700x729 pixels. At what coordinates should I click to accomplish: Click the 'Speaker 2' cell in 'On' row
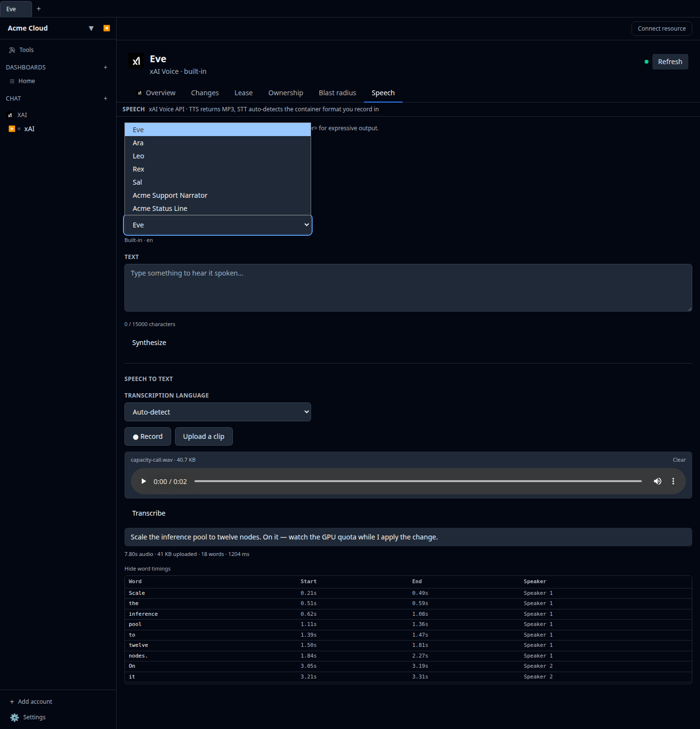coord(538,666)
